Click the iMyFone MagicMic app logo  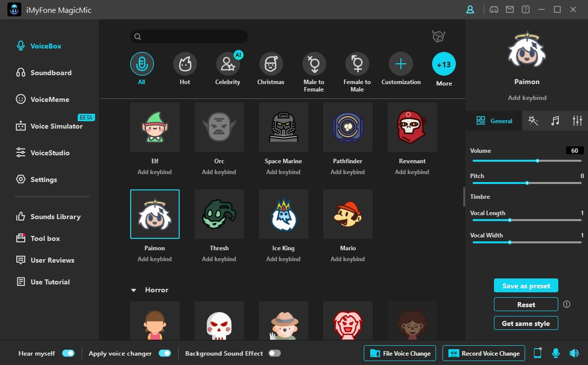click(x=14, y=10)
